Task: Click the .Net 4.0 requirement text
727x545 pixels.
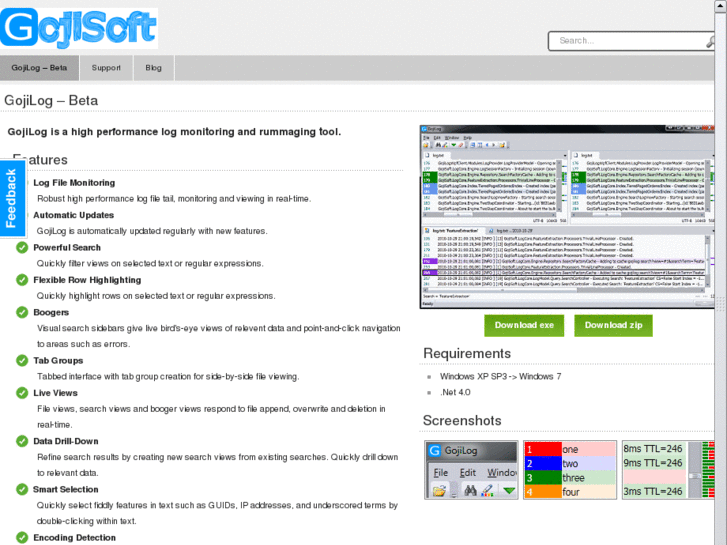Action: 455,392
